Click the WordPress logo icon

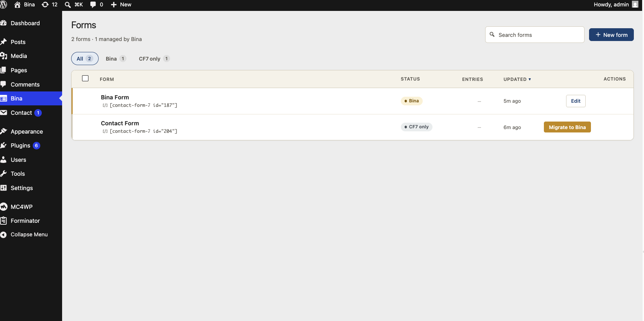[3, 5]
